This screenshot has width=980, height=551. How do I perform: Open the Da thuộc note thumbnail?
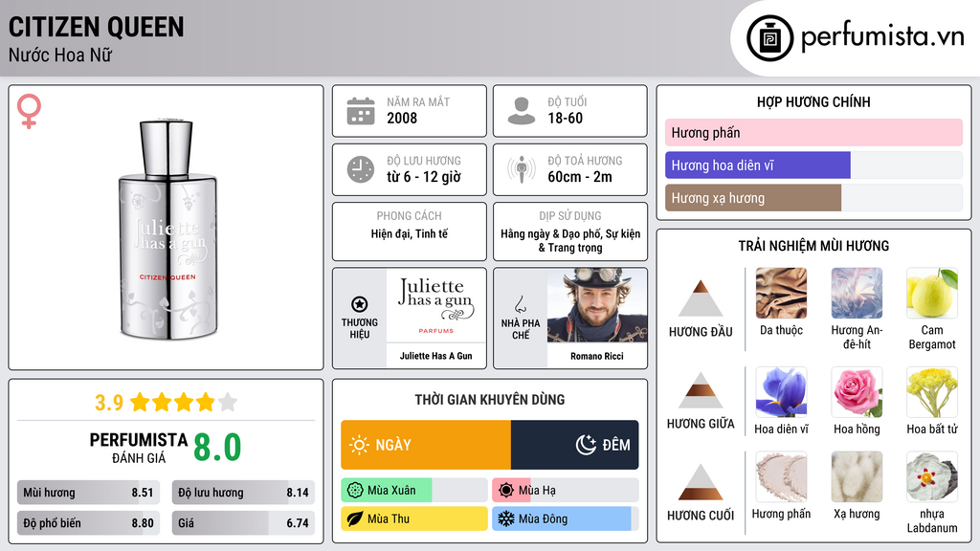781,293
